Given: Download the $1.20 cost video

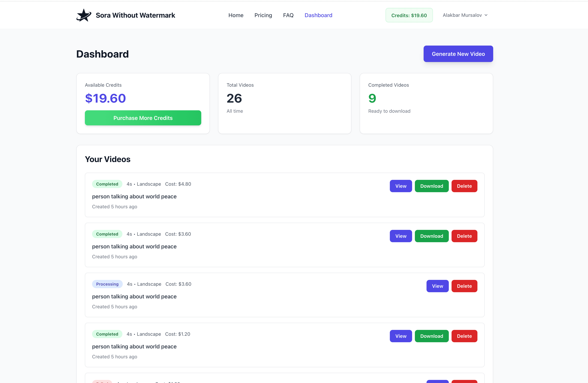Looking at the screenshot, I should click(432, 336).
